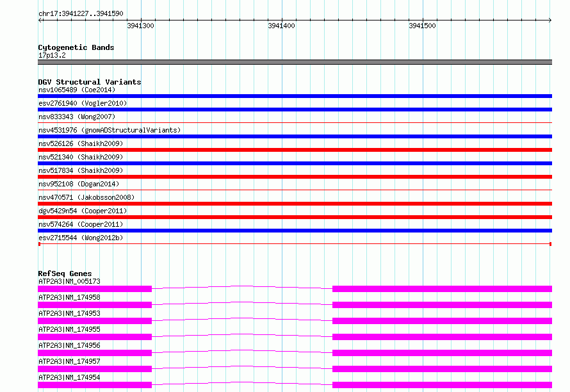The height and width of the screenshot is (392, 570).
Task: Select transcript label ATP2A3|NM_174957
Action: point(69,361)
